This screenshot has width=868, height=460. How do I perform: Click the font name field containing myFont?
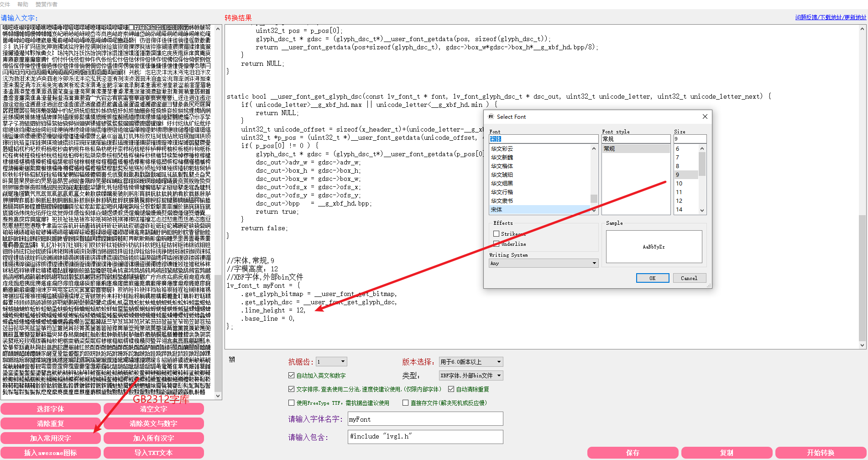point(425,419)
